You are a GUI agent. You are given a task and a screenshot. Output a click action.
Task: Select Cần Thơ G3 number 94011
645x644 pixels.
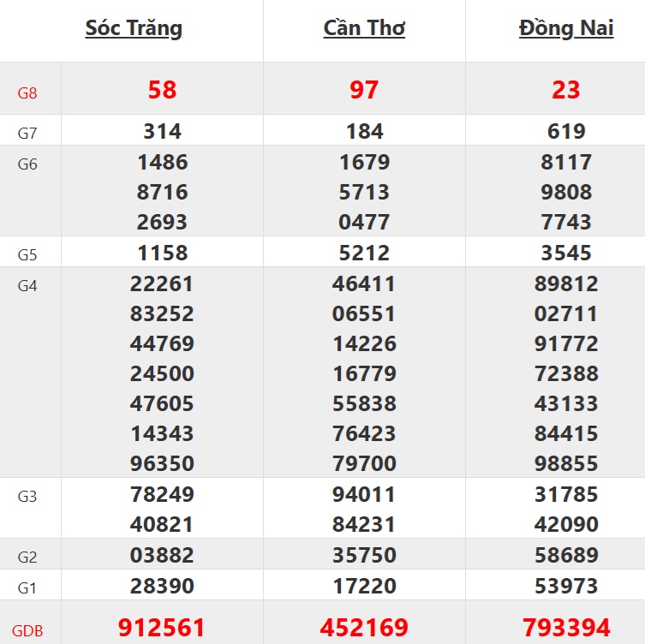pyautogui.click(x=364, y=494)
